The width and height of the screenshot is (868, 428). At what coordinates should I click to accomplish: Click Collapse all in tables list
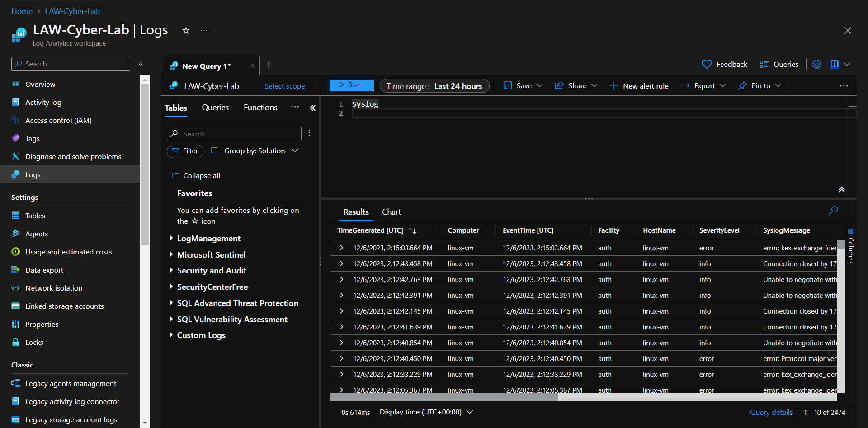196,175
